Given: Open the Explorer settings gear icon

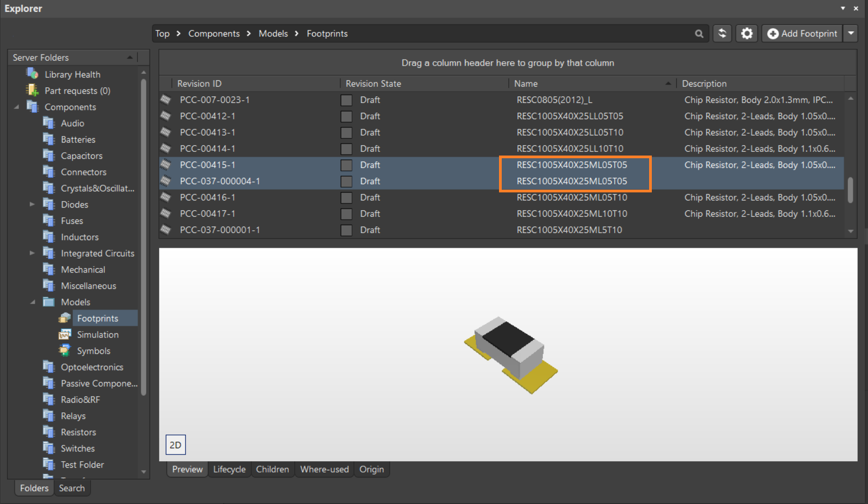Looking at the screenshot, I should click(x=747, y=33).
